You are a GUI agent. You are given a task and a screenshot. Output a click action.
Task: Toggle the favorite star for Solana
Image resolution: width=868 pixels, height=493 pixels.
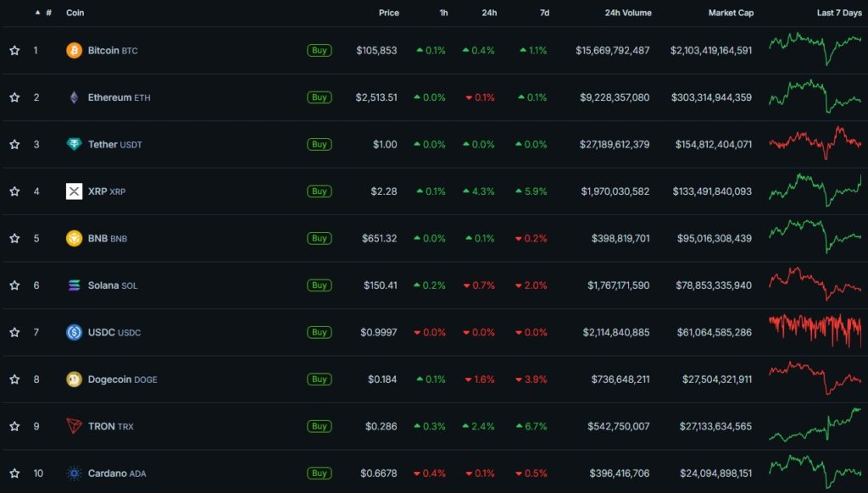14,285
